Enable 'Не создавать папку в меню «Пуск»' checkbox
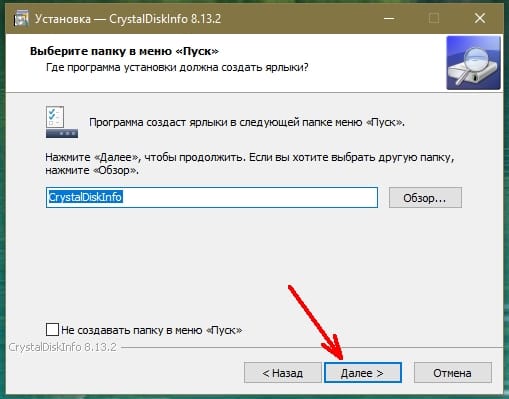The height and width of the screenshot is (399, 509). coord(52,330)
